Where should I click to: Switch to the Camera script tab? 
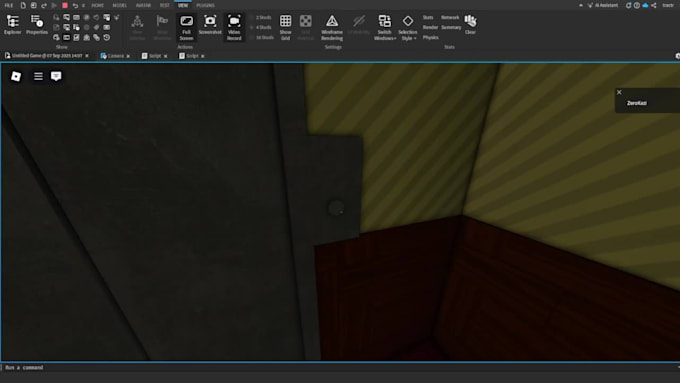[x=113, y=56]
